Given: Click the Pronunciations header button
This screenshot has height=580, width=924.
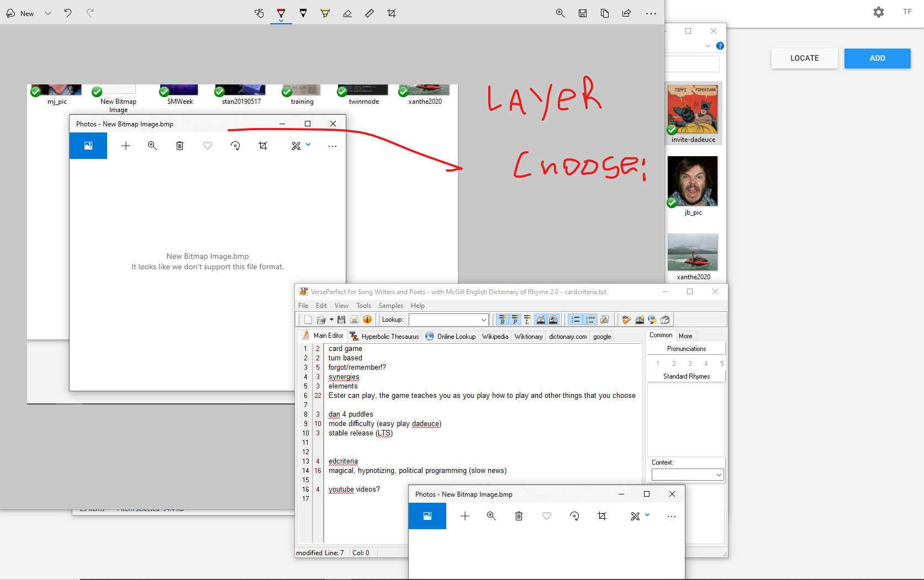Looking at the screenshot, I should pyautogui.click(x=686, y=349).
